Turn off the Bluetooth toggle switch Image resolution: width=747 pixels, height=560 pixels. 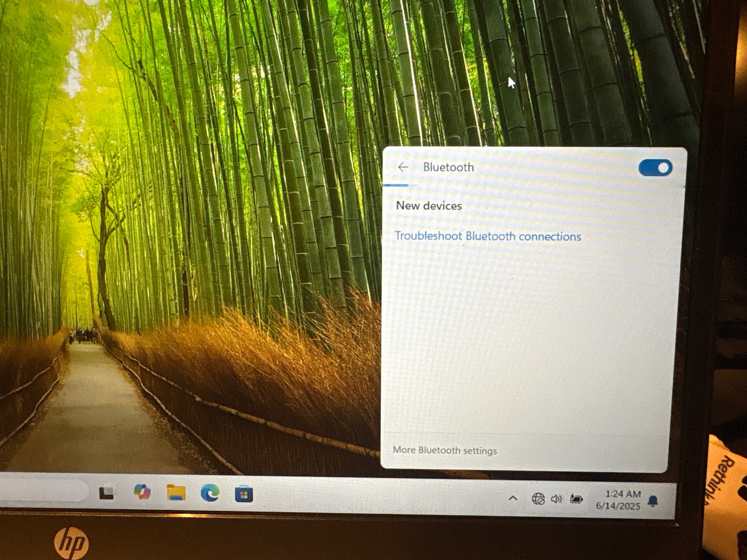pos(655,168)
